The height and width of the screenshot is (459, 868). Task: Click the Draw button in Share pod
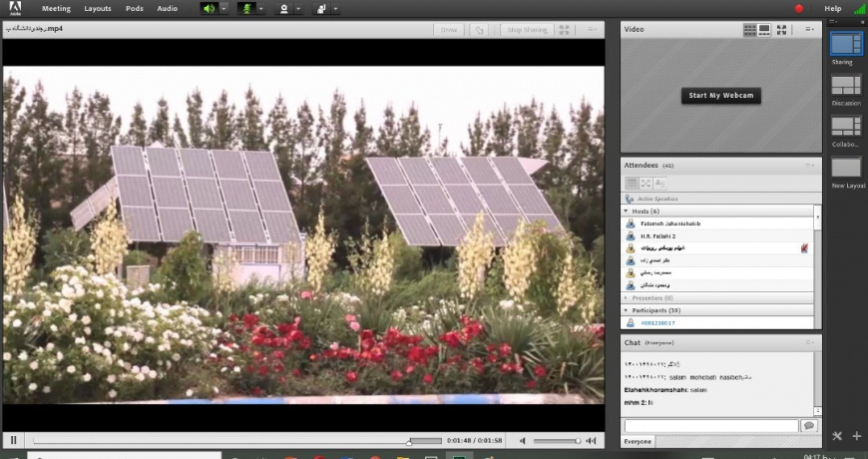coord(448,30)
